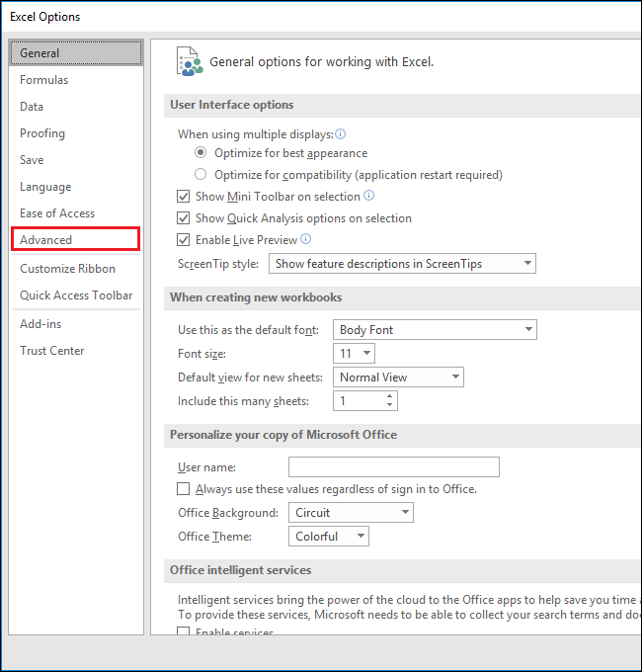Click the User Interface options heading
The image size is (642, 672).
pyautogui.click(x=232, y=105)
